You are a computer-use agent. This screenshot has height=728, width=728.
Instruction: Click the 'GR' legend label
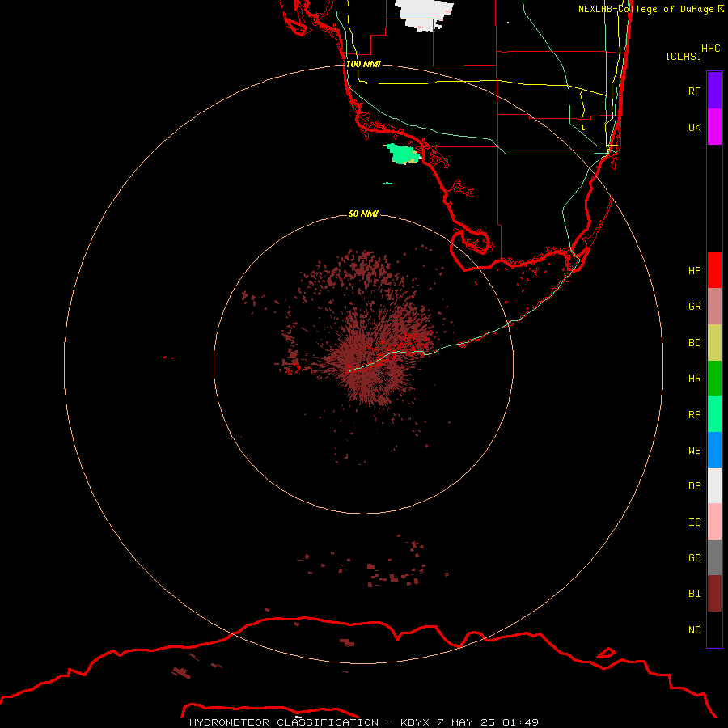695,307
